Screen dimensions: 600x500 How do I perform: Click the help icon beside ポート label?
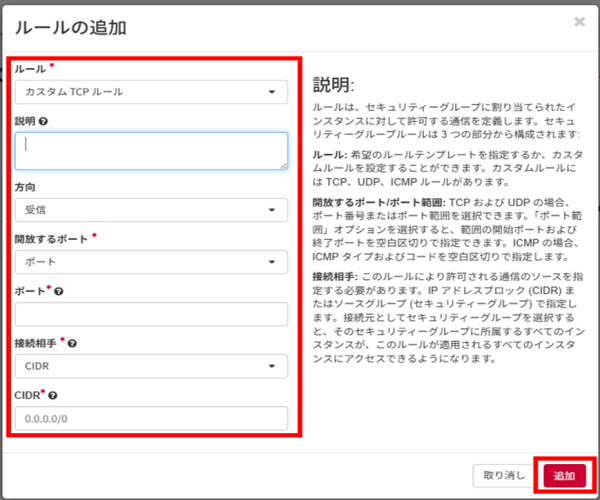point(60,291)
